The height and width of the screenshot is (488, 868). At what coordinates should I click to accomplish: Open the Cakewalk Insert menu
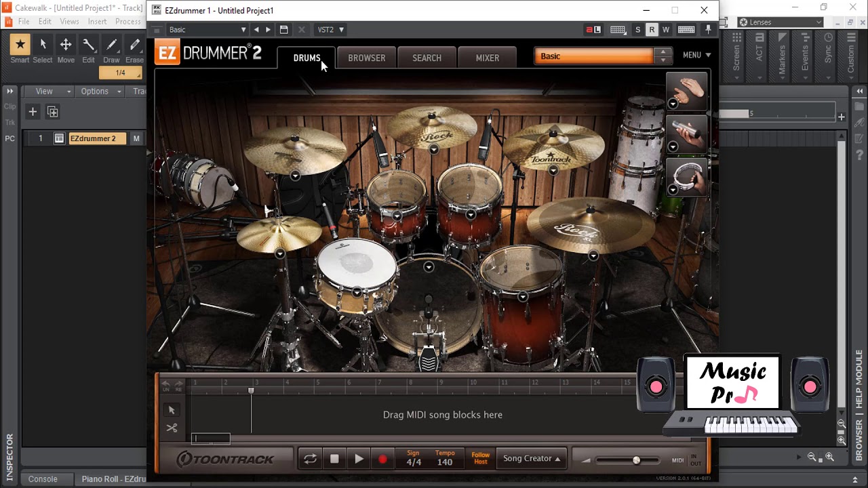97,22
